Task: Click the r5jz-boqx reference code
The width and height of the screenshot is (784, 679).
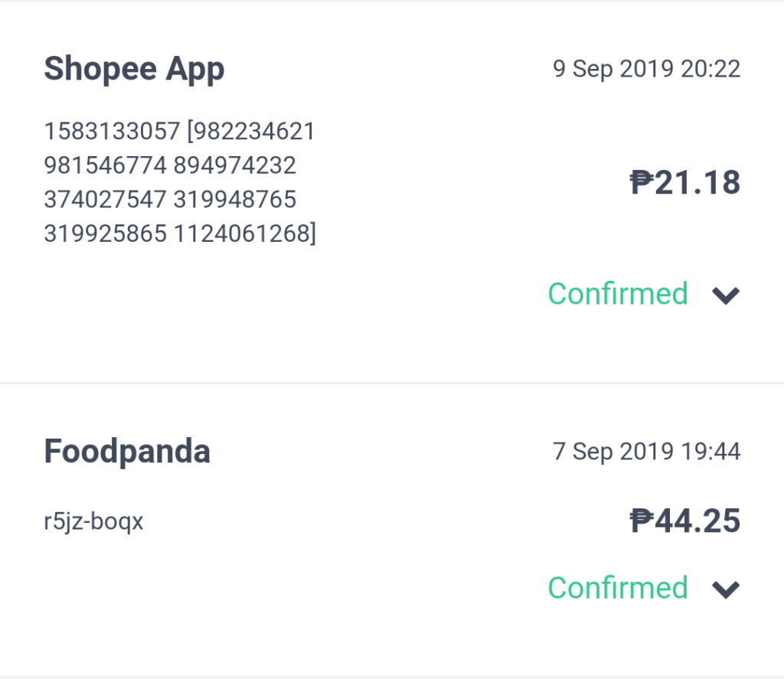Action: (x=93, y=521)
